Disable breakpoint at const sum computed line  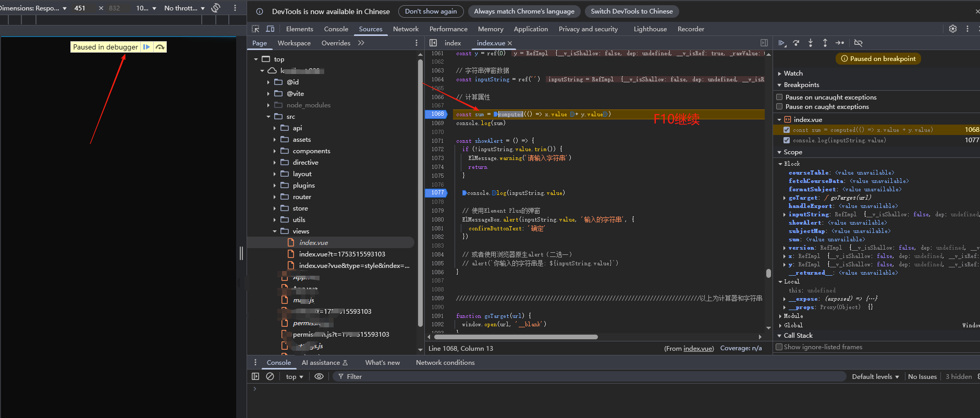[787, 130]
